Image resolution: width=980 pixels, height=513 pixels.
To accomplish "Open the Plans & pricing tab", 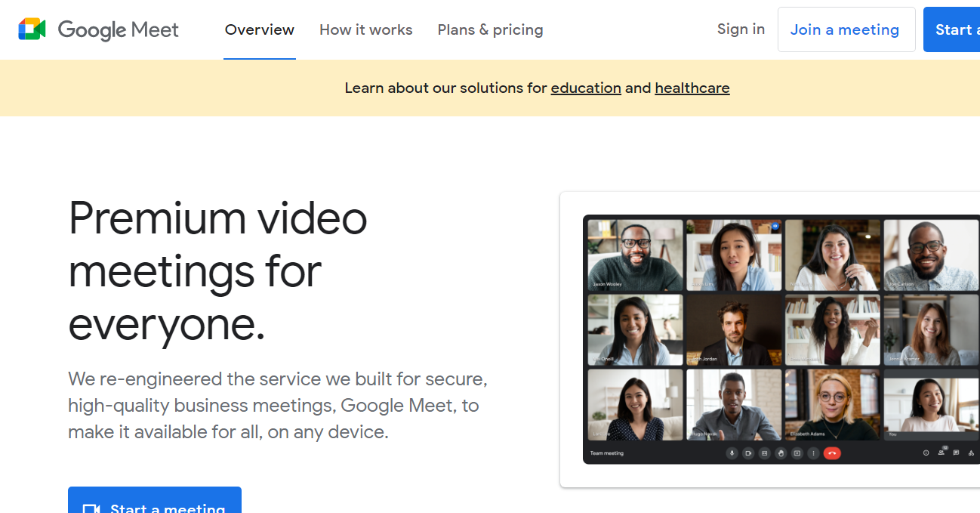I will point(490,29).
